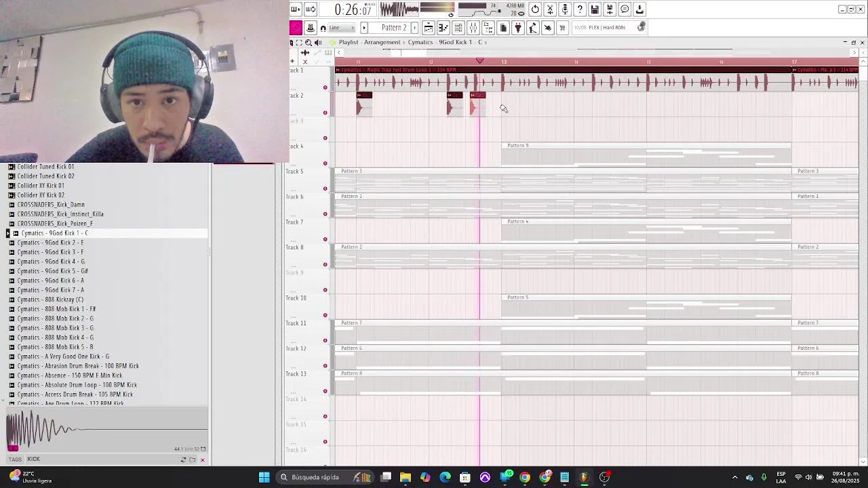Mute Track 4 using its LED
868x488 pixels.
(325, 163)
